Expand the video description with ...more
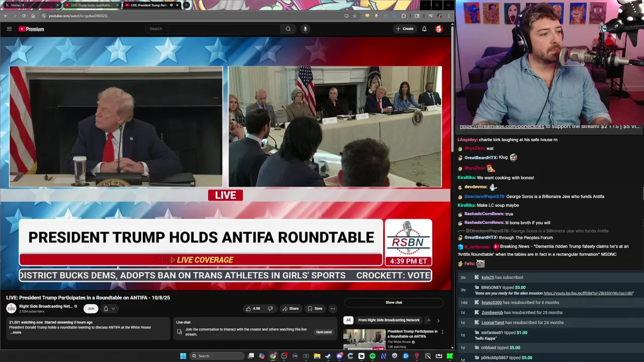Screen dimensions: 644x362 click(x=16, y=332)
